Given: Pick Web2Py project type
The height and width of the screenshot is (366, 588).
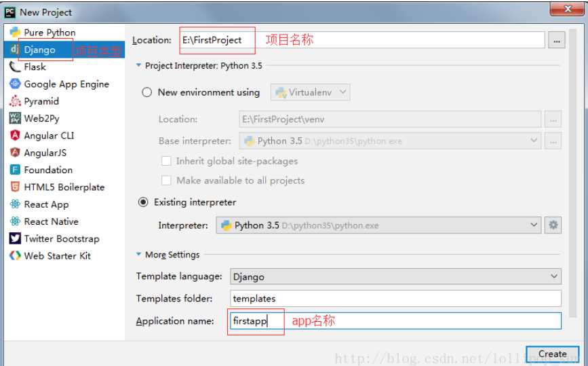Looking at the screenshot, I should tap(64, 118).
